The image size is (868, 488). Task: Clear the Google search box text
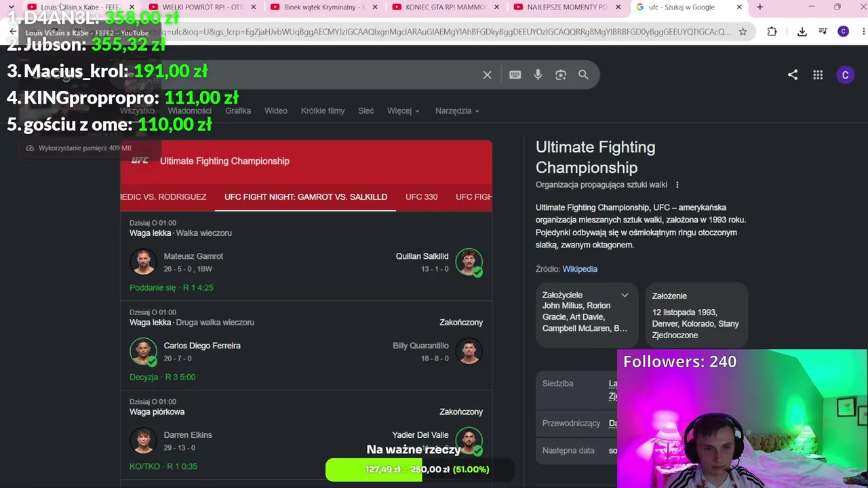487,75
